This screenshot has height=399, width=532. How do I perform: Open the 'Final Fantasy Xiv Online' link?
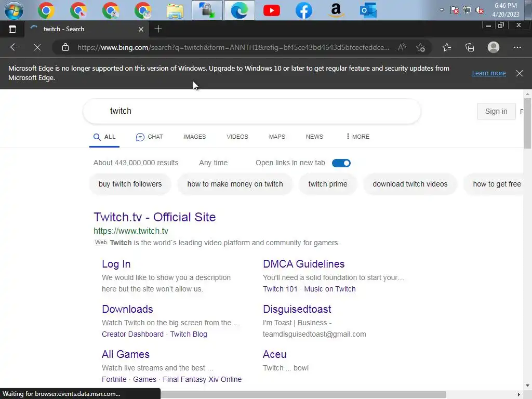(202, 379)
